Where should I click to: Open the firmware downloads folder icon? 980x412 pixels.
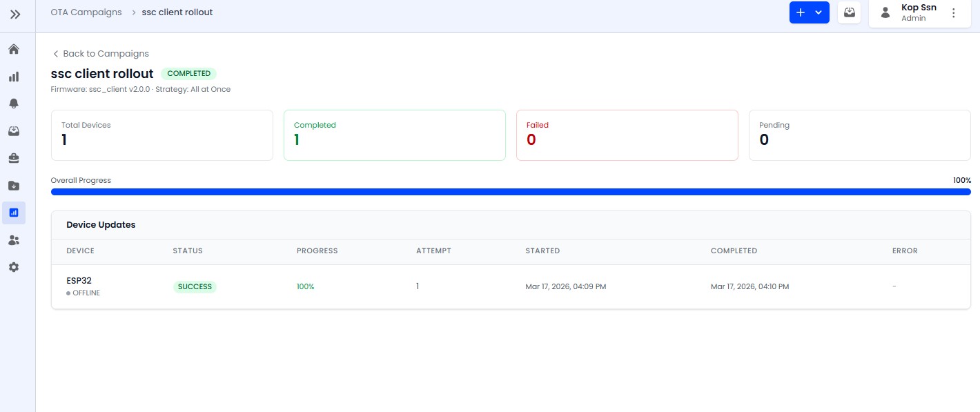[14, 185]
